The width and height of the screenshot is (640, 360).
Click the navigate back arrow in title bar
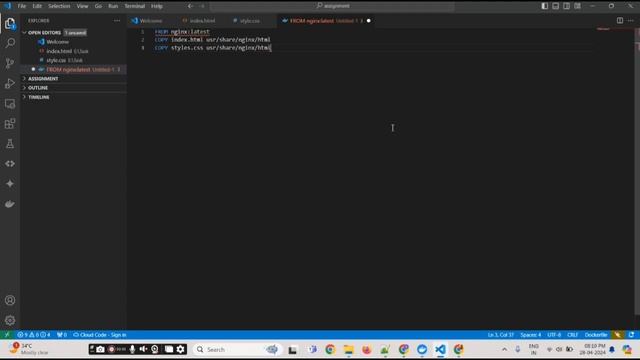coord(191,6)
